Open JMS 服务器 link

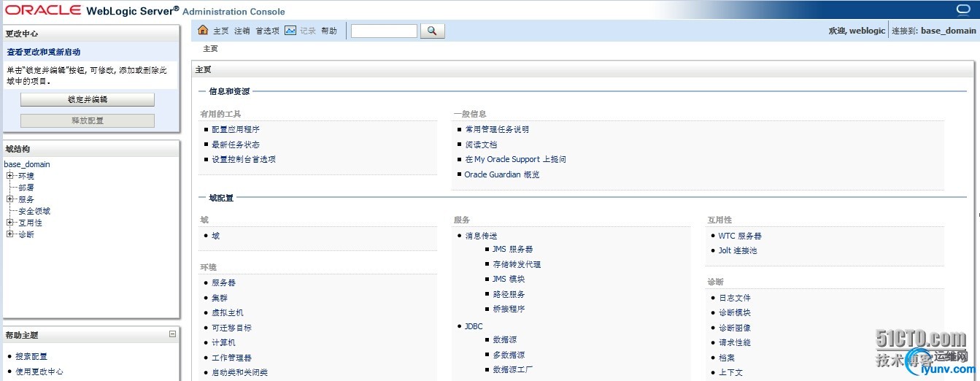pyautogui.click(x=512, y=249)
